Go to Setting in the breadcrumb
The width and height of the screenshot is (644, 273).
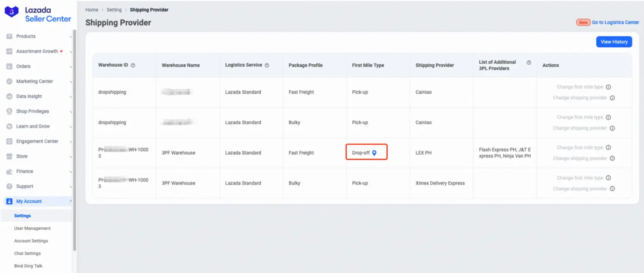point(114,10)
